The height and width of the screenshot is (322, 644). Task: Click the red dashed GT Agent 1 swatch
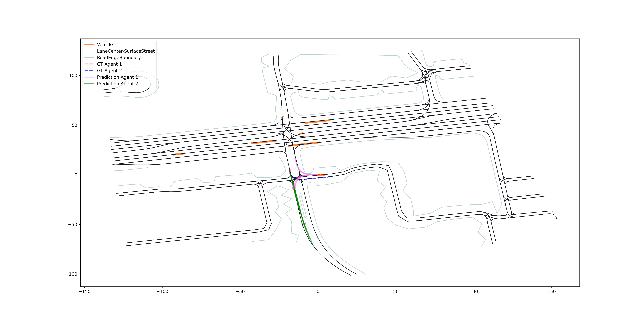coord(89,64)
